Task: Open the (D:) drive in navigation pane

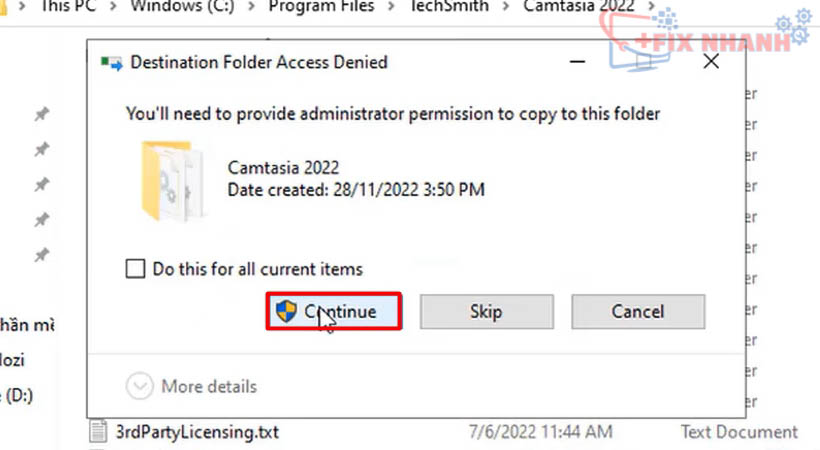Action: tap(17, 395)
